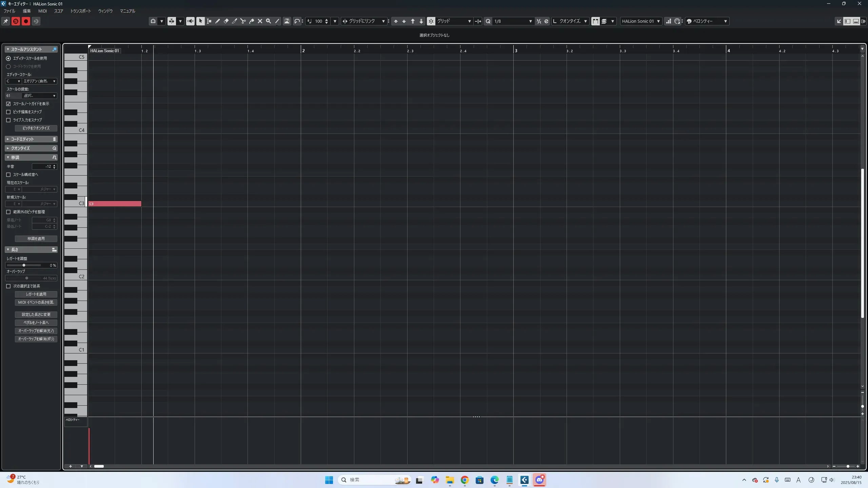Uncheck スケールノートガイドを表示 checkbox
The image size is (868, 488).
[x=8, y=104]
